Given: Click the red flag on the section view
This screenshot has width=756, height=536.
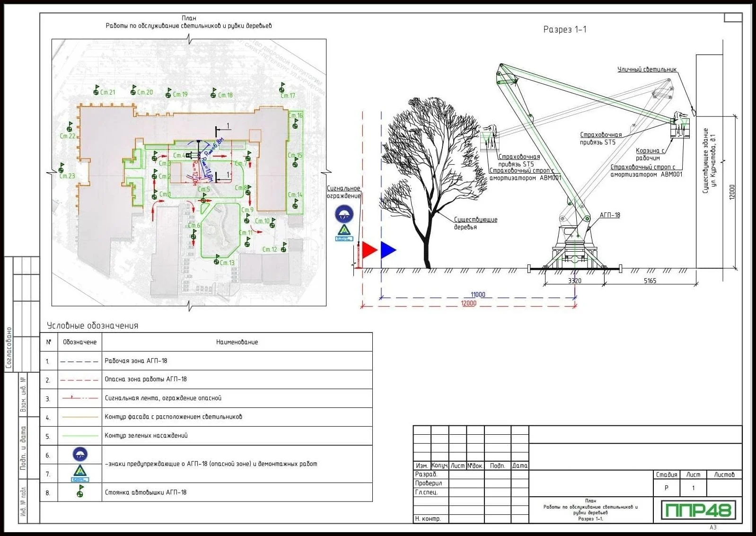Looking at the screenshot, I should coord(369,250).
